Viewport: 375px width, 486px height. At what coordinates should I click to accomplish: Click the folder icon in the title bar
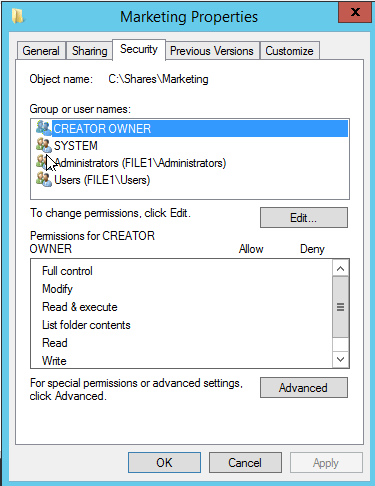[18, 16]
